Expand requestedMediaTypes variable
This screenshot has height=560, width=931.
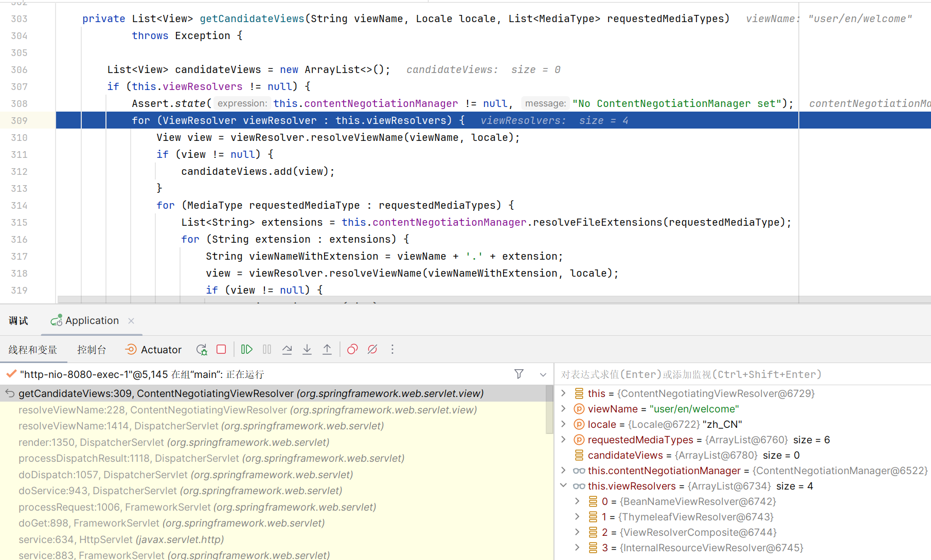point(564,440)
